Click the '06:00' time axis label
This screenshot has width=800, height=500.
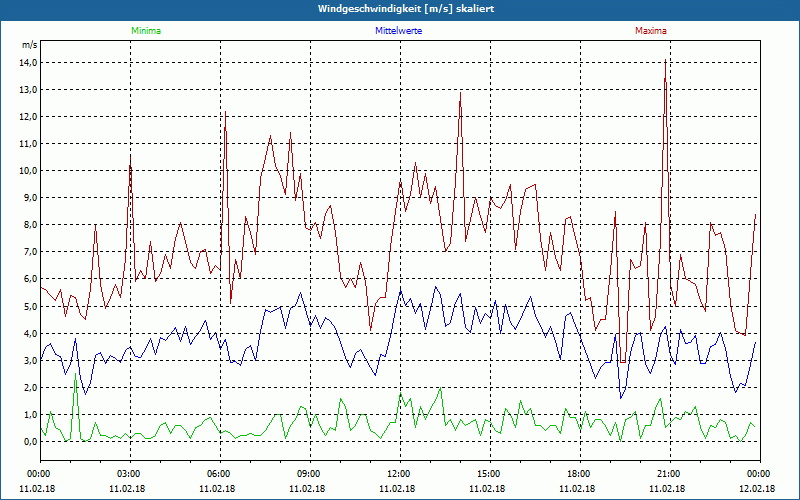pyautogui.click(x=220, y=474)
